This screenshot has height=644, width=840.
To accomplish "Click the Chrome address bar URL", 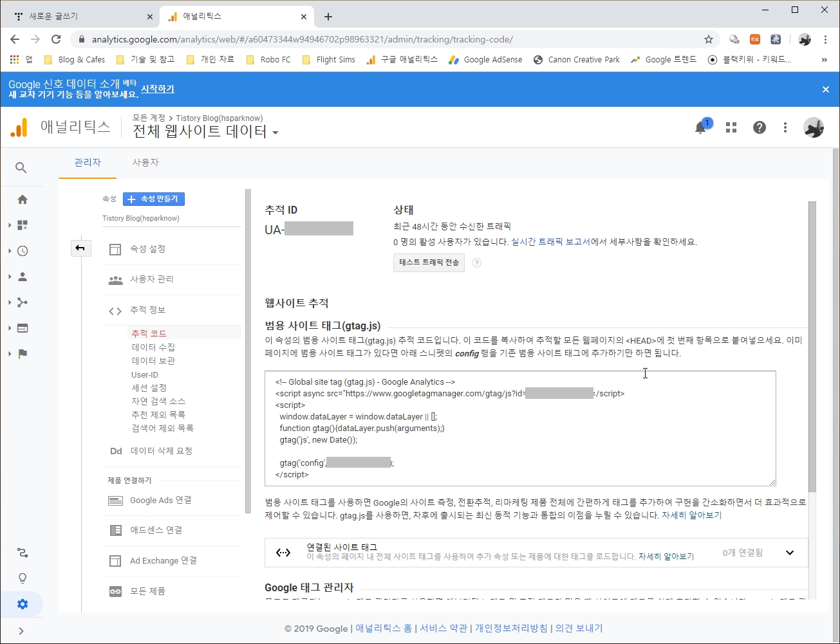I will 303,39.
